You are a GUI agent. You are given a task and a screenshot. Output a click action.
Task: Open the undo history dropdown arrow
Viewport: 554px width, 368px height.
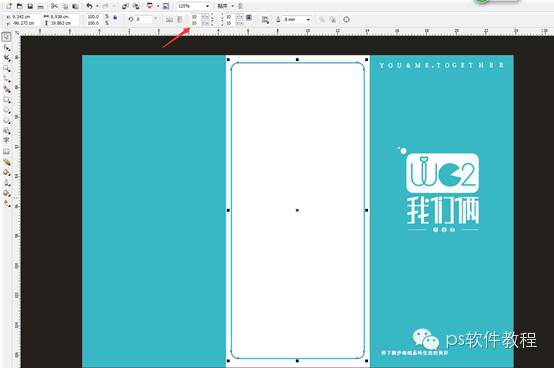(97, 6)
